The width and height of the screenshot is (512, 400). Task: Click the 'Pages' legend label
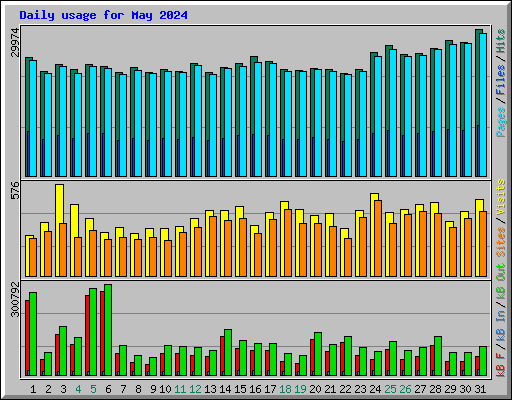coord(500,122)
